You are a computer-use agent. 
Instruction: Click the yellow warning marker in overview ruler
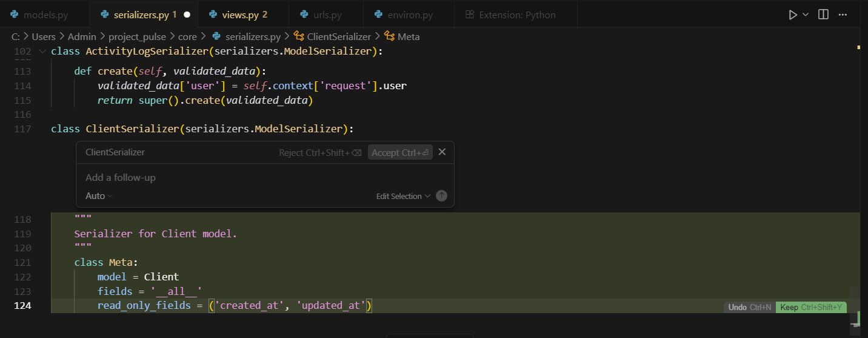[858, 47]
